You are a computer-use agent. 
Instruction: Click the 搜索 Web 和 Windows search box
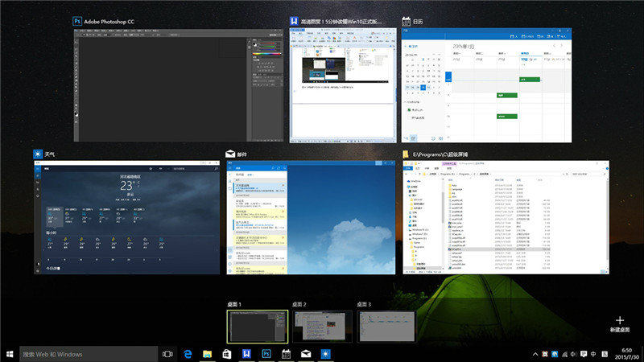[87, 354]
